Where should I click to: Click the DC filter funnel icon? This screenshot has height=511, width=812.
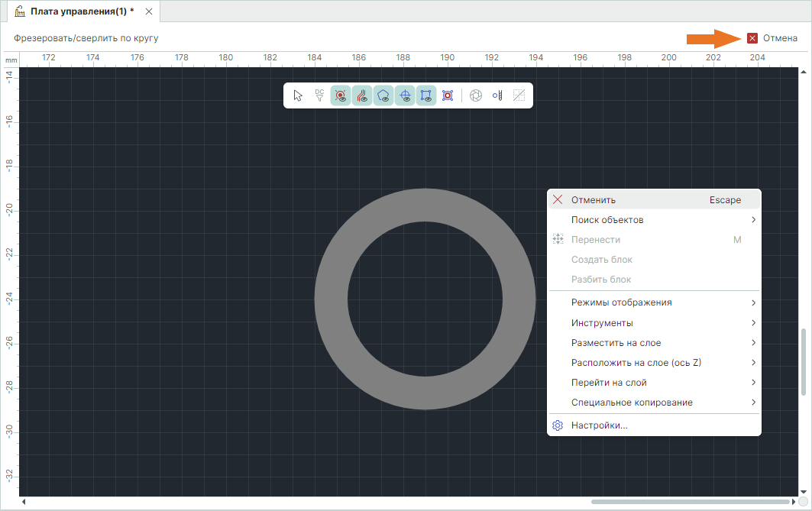[319, 95]
